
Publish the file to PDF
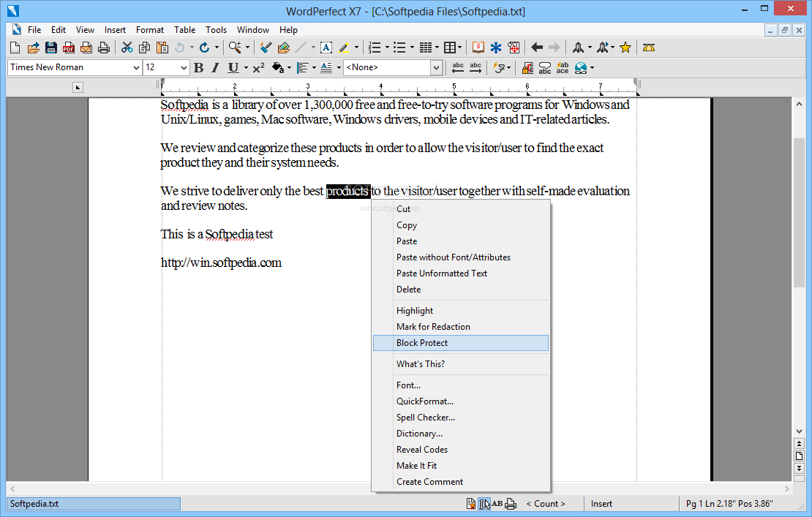tap(69, 47)
